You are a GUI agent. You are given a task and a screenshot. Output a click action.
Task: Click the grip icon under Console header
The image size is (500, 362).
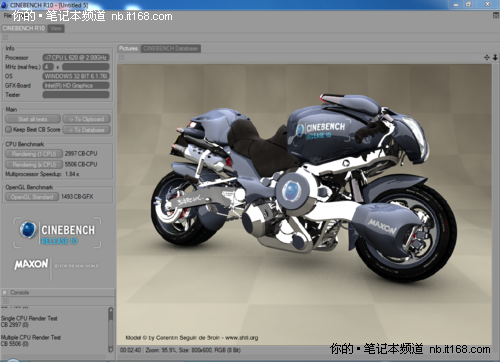coord(5,301)
